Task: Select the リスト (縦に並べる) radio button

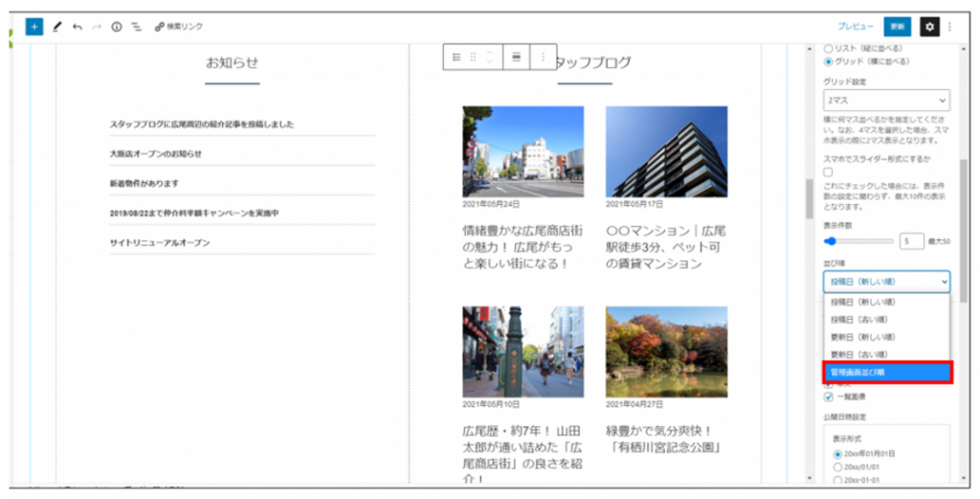Action: pos(829,48)
